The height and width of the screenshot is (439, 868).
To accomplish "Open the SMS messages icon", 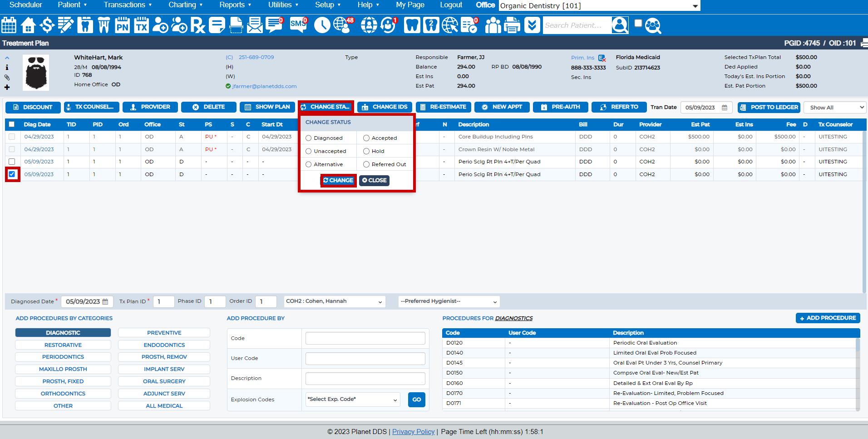I will click(298, 25).
